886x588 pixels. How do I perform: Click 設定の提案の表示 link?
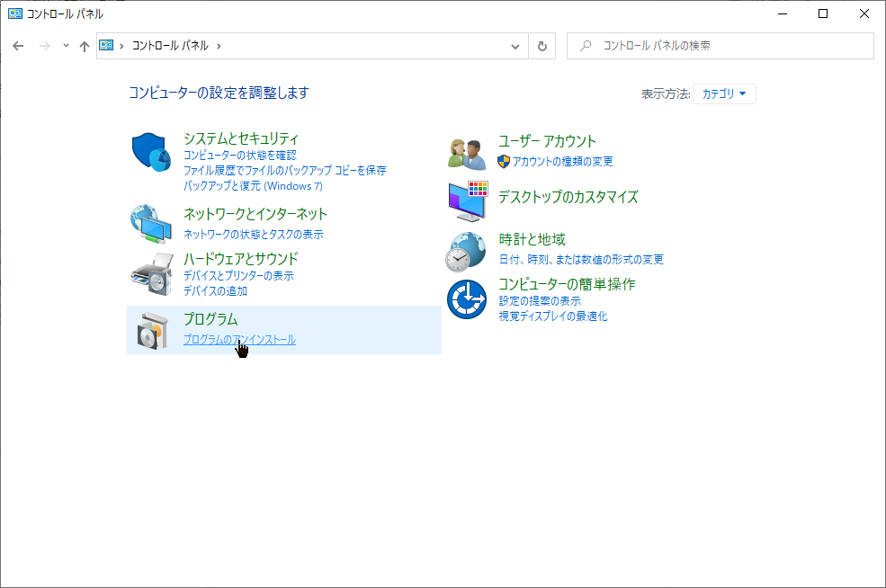[x=540, y=301]
